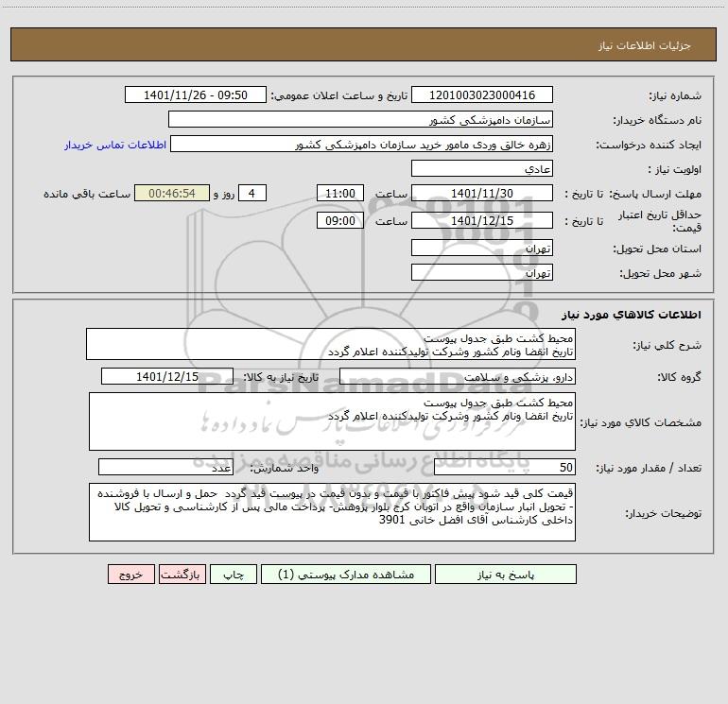Click the شرح کلی نیاز text box

(x=331, y=344)
